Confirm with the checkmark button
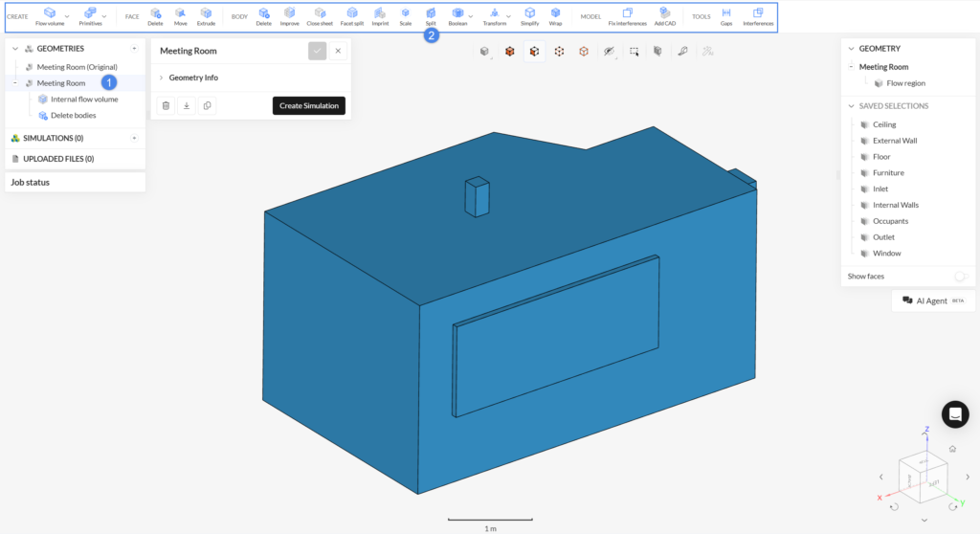Viewport: 980px width, 534px height. click(317, 51)
